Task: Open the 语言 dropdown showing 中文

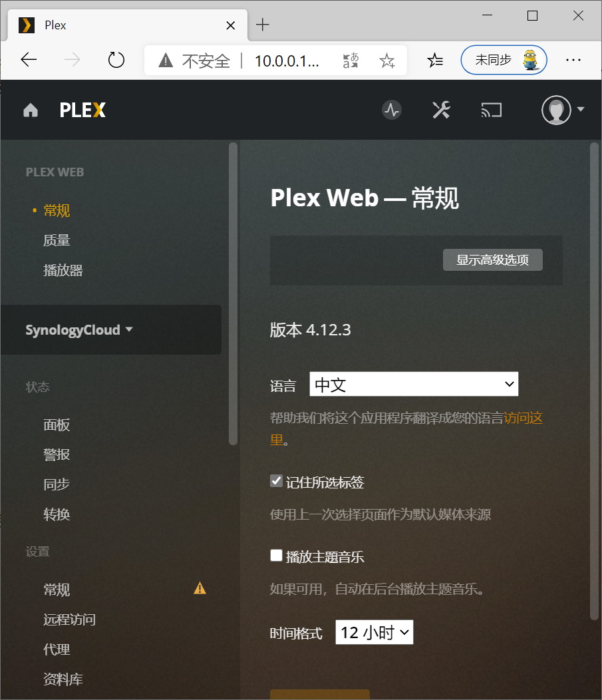Action: (x=414, y=384)
